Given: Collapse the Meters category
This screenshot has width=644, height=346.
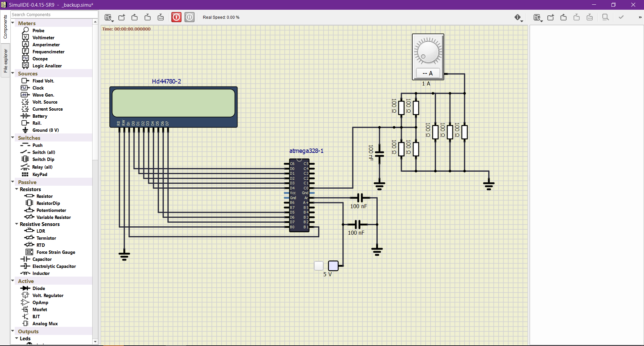Looking at the screenshot, I should pyautogui.click(x=13, y=22).
